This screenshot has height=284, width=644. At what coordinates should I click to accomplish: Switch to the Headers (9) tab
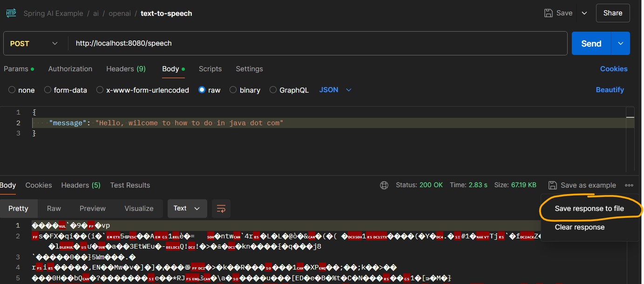pyautogui.click(x=126, y=68)
